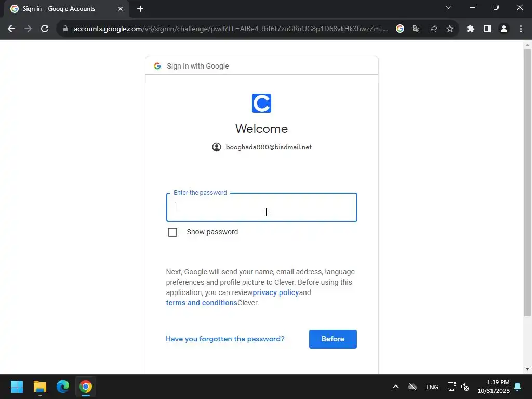Click the scrollbar down arrow

point(527,369)
